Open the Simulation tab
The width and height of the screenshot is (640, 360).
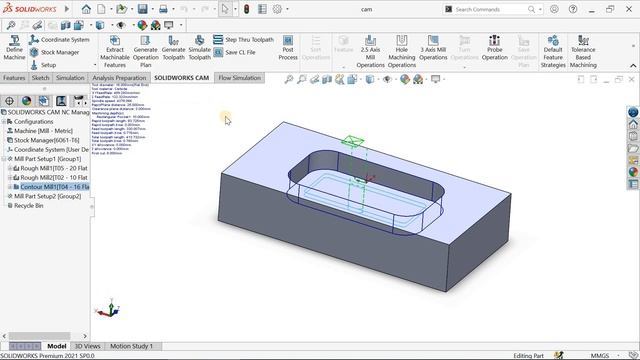tap(70, 78)
